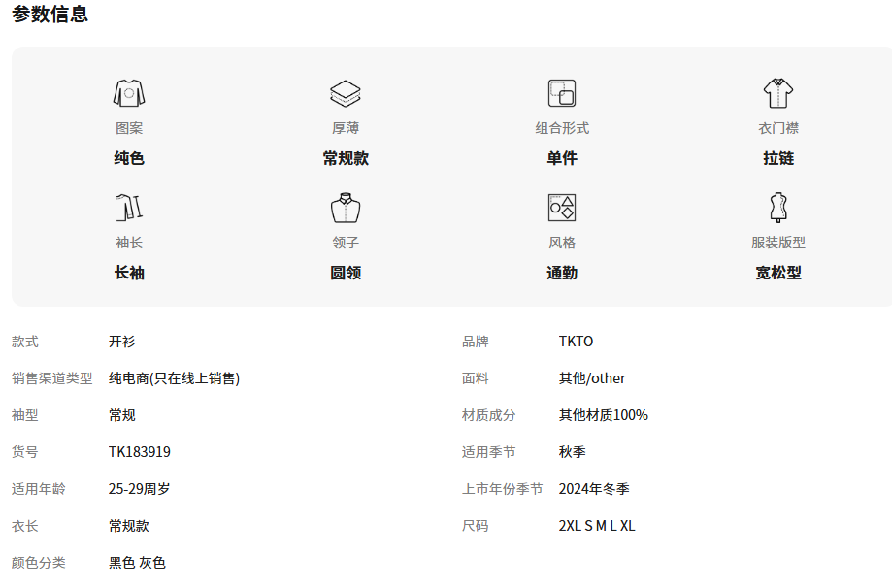Click the 袖长 sleeve length icon
The height and width of the screenshot is (588, 892).
129,208
